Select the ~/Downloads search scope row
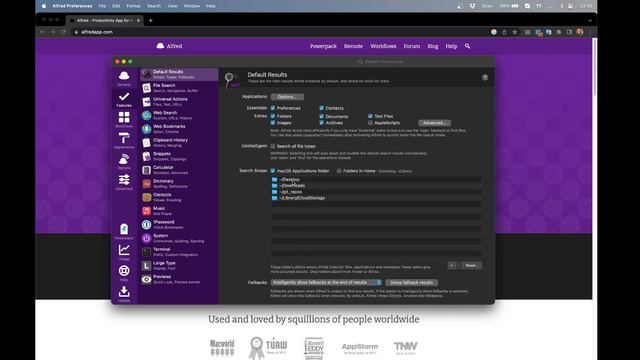 click(376, 185)
